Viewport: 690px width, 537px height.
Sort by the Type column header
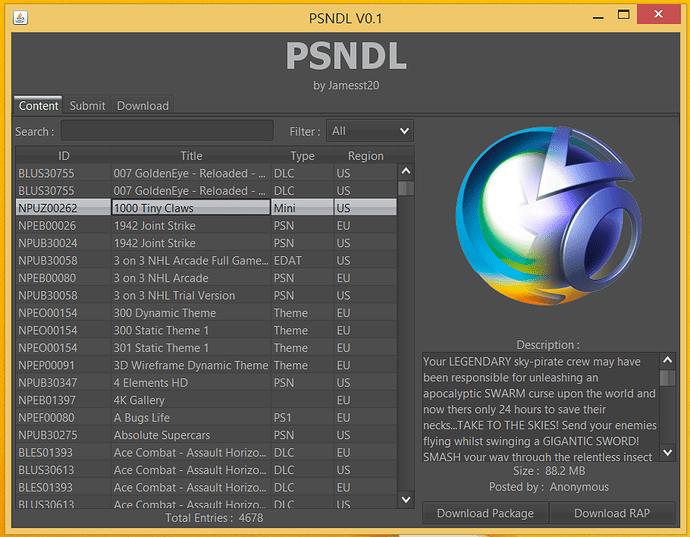click(x=302, y=155)
